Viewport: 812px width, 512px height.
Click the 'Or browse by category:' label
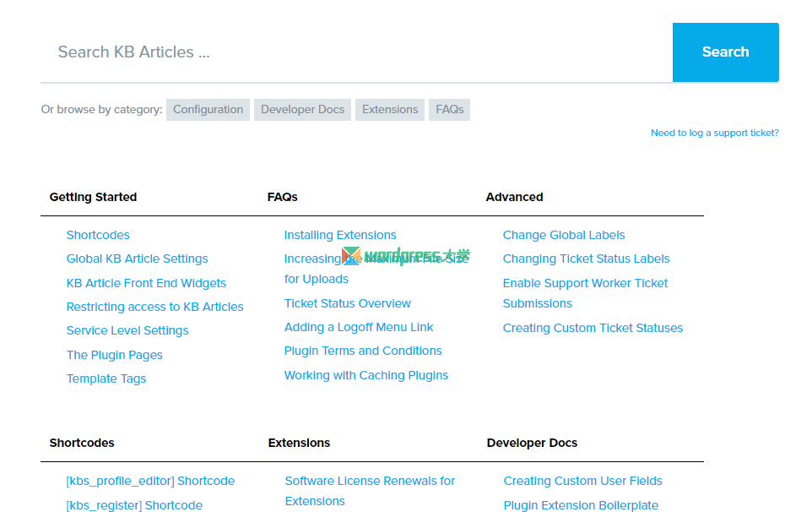(x=101, y=109)
